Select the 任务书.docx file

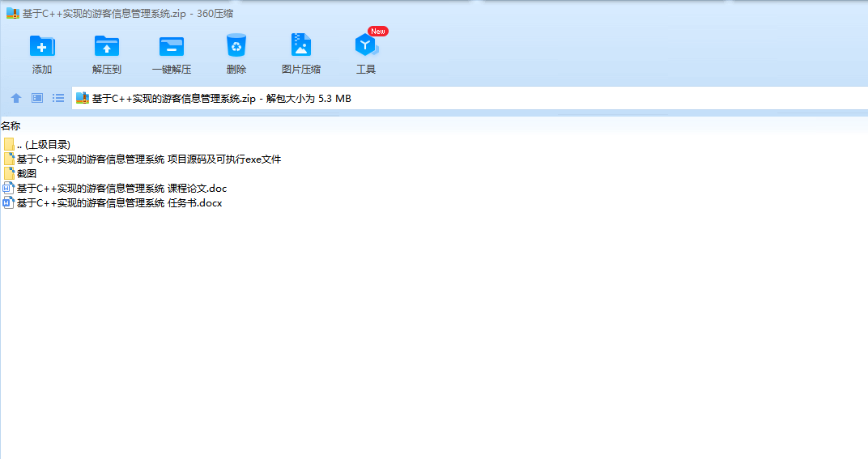tap(113, 202)
